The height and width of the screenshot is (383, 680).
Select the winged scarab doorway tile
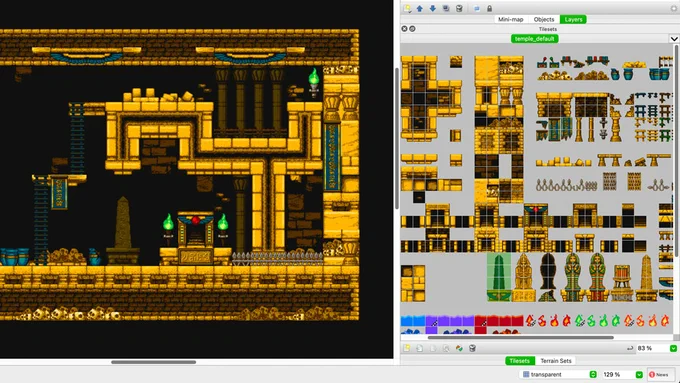point(536,216)
